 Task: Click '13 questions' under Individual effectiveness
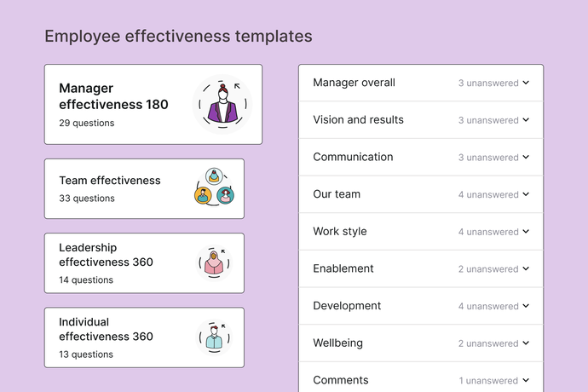pyautogui.click(x=86, y=355)
